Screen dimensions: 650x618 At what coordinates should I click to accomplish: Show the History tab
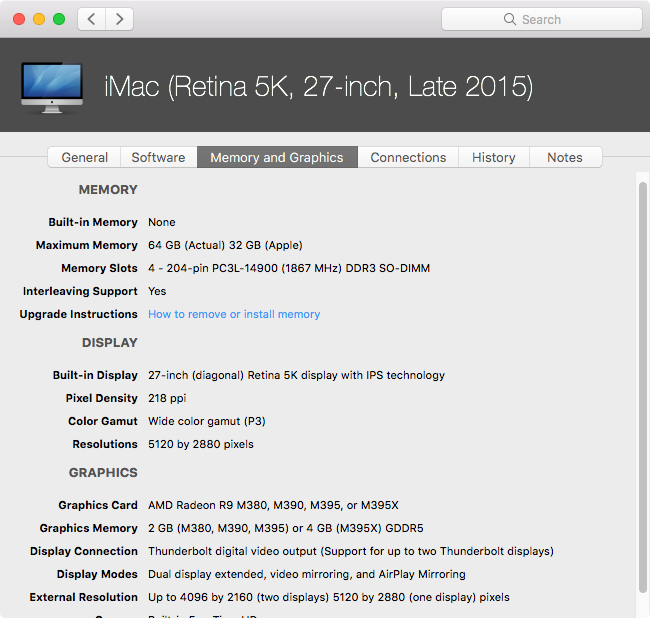tap(493, 158)
